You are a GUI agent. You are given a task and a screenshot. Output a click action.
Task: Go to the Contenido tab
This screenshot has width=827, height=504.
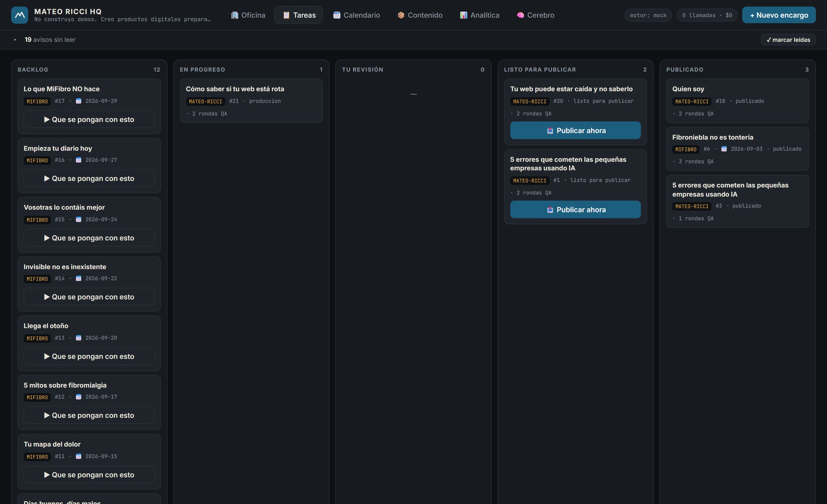420,15
